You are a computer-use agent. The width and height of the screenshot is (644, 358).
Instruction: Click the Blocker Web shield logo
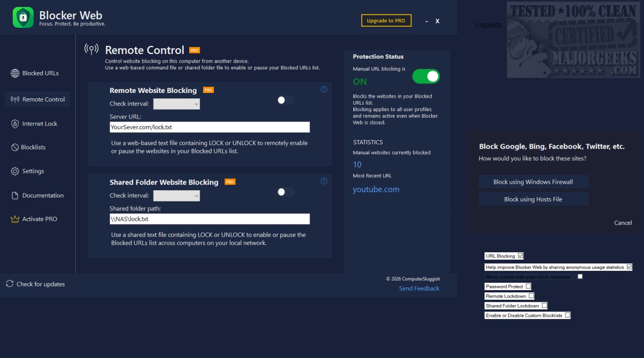pos(23,17)
